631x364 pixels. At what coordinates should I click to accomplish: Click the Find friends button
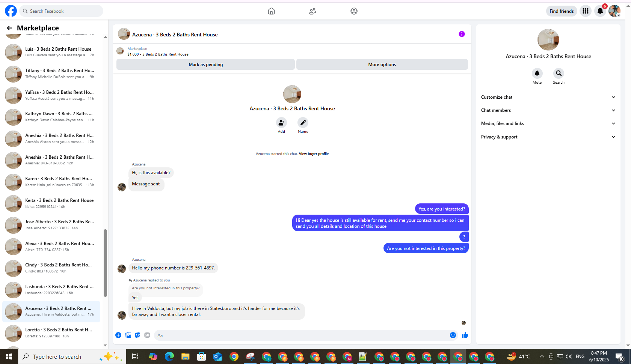coord(562,11)
